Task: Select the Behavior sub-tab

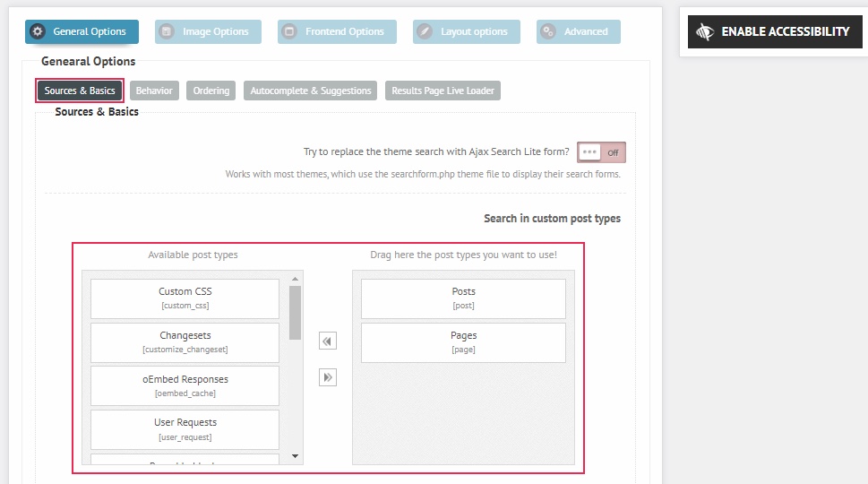Action: pos(154,91)
